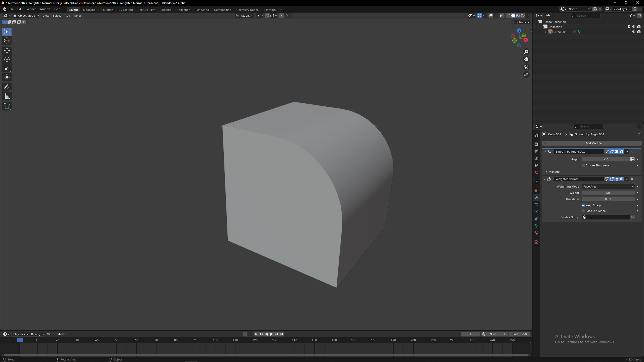The image size is (644, 362).
Task: Select the Measure tool
Action: 7,96
